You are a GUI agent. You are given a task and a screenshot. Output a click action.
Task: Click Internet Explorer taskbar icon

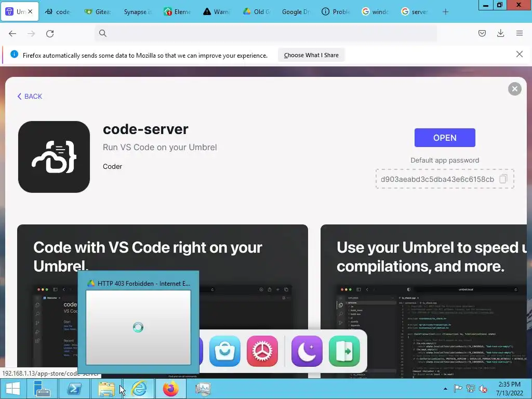tap(139, 389)
